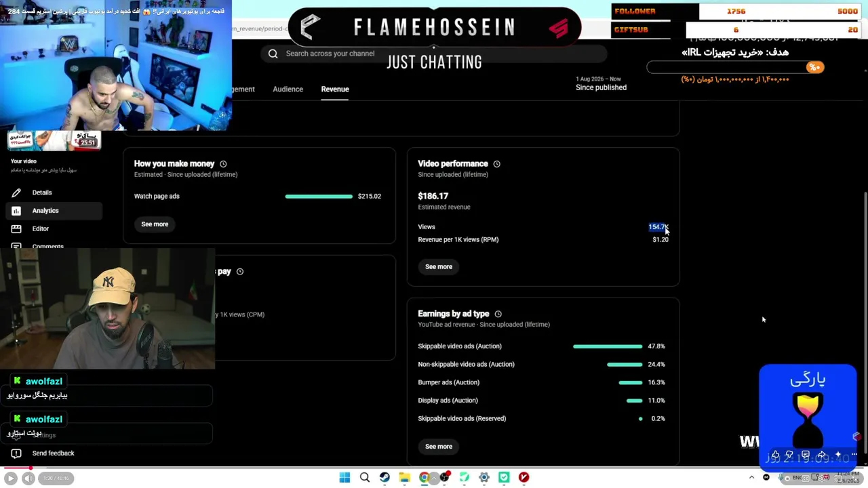Image resolution: width=868 pixels, height=488 pixels.
Task: Open File Explorer from the taskbar
Action: pos(404,478)
